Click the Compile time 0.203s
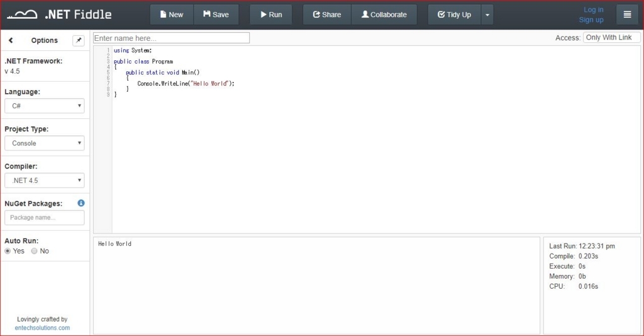 pos(588,256)
